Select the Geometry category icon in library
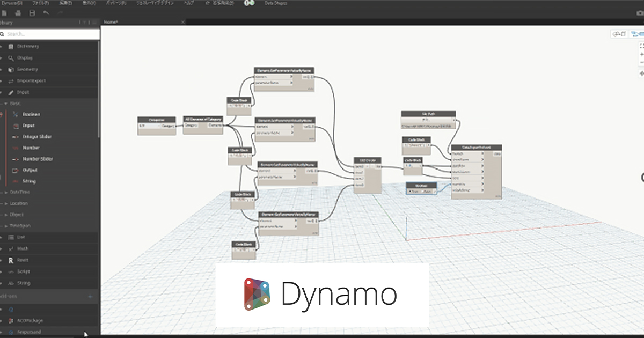 [10, 69]
